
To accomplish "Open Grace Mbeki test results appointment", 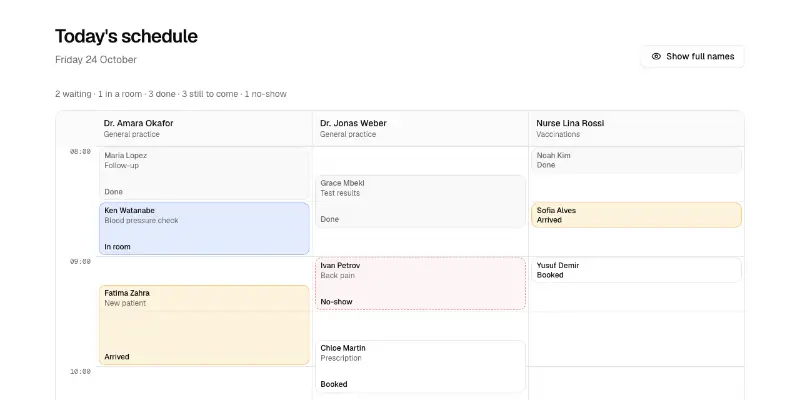I will [x=420, y=201].
